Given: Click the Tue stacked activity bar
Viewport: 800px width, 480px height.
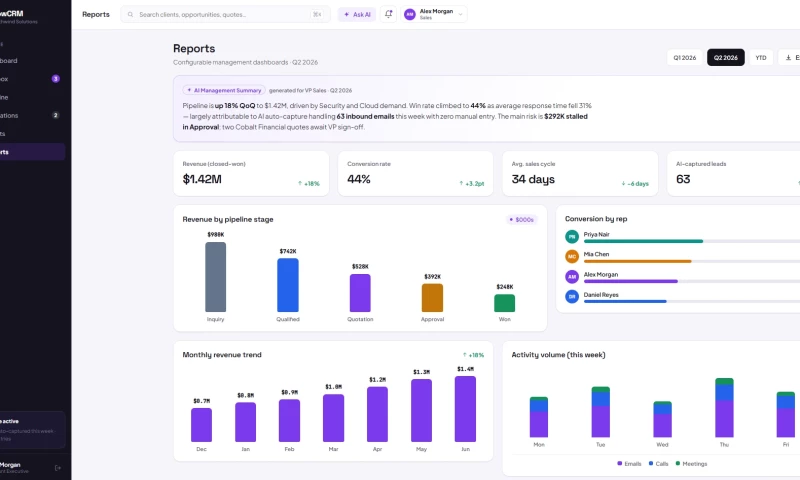Looking at the screenshot, I should point(601,412).
